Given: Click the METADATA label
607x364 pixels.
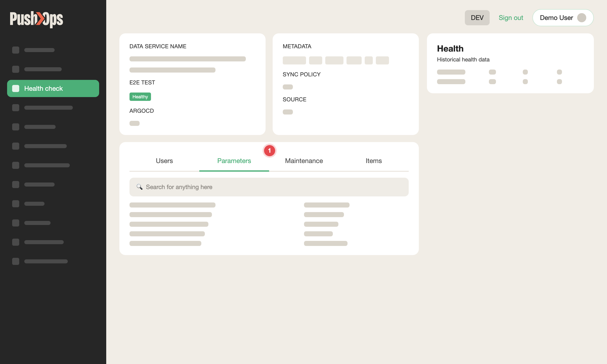Looking at the screenshot, I should tap(297, 47).
